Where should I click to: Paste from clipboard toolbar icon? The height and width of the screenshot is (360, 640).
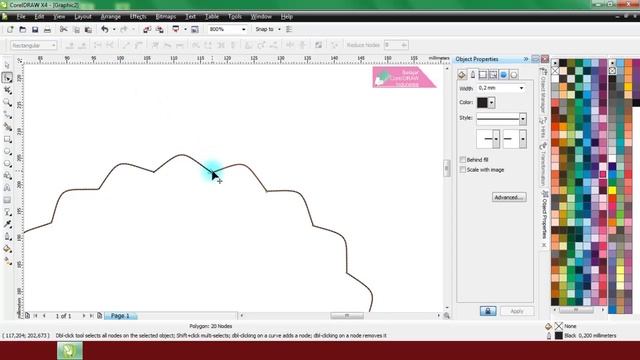click(88, 29)
